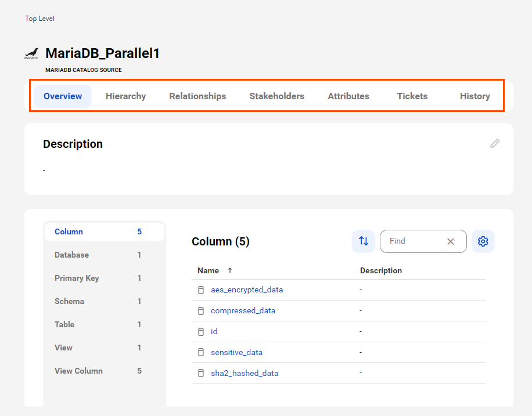Click column icon beside compressed_data
The image size is (532, 416).
tap(201, 311)
